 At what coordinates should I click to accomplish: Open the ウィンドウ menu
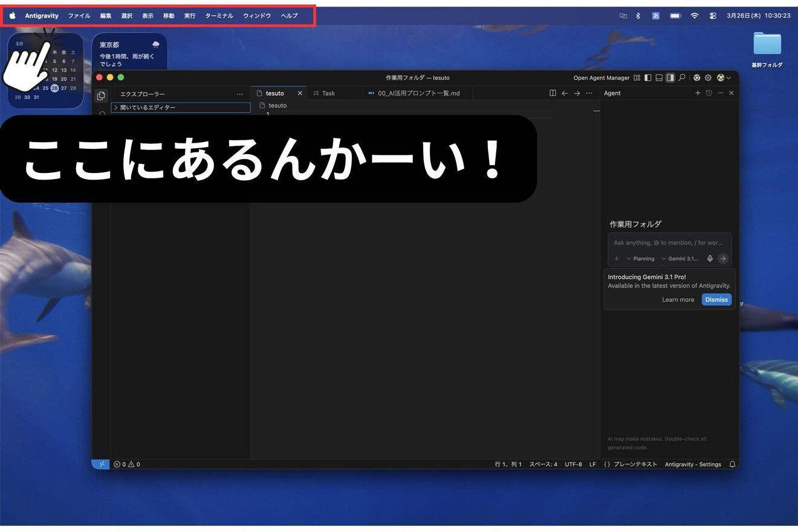pyautogui.click(x=257, y=16)
